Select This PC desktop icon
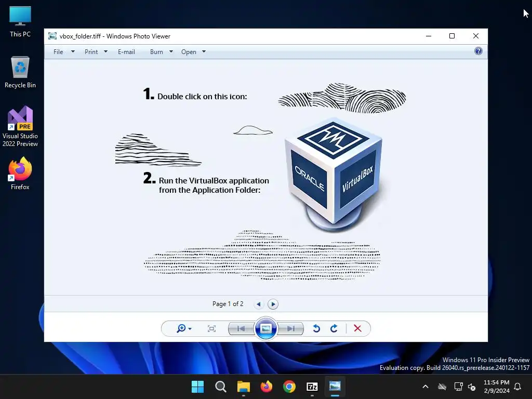This screenshot has height=399, width=532. (x=20, y=22)
